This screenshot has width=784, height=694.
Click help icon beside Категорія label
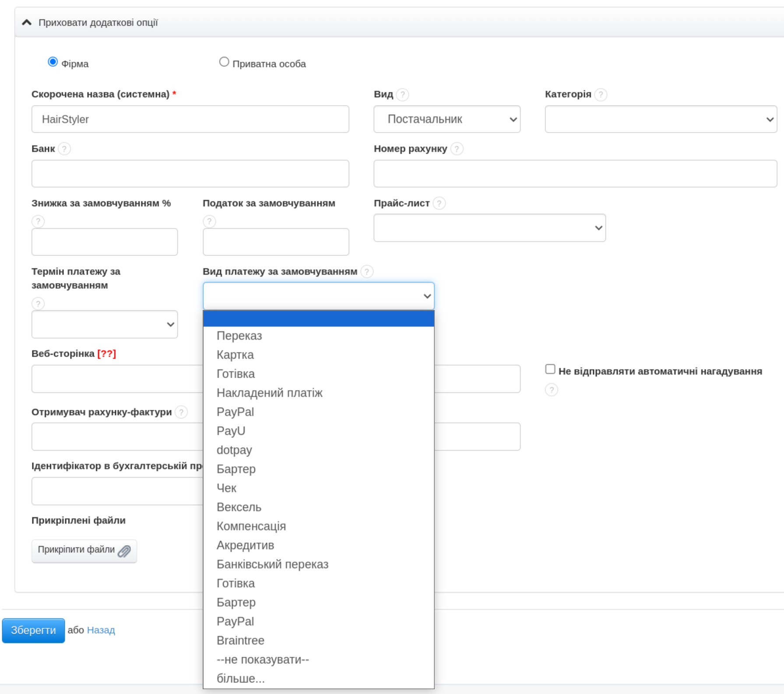pyautogui.click(x=601, y=95)
